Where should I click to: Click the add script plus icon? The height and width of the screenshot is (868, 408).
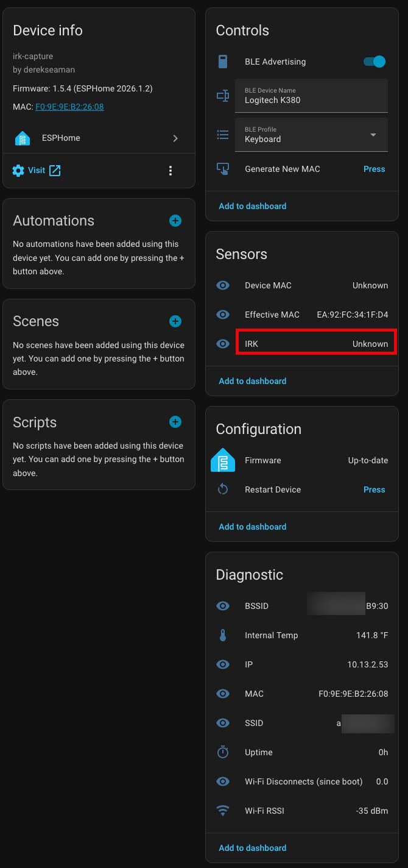(x=175, y=422)
